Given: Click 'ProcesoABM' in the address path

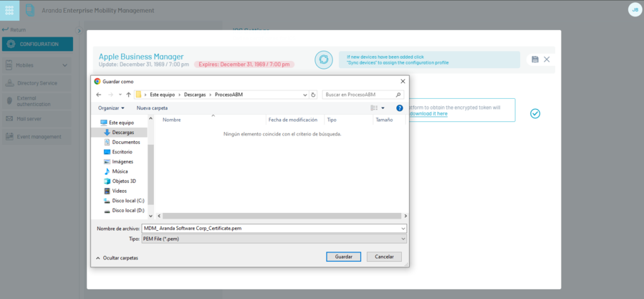Looking at the screenshot, I should (x=229, y=95).
